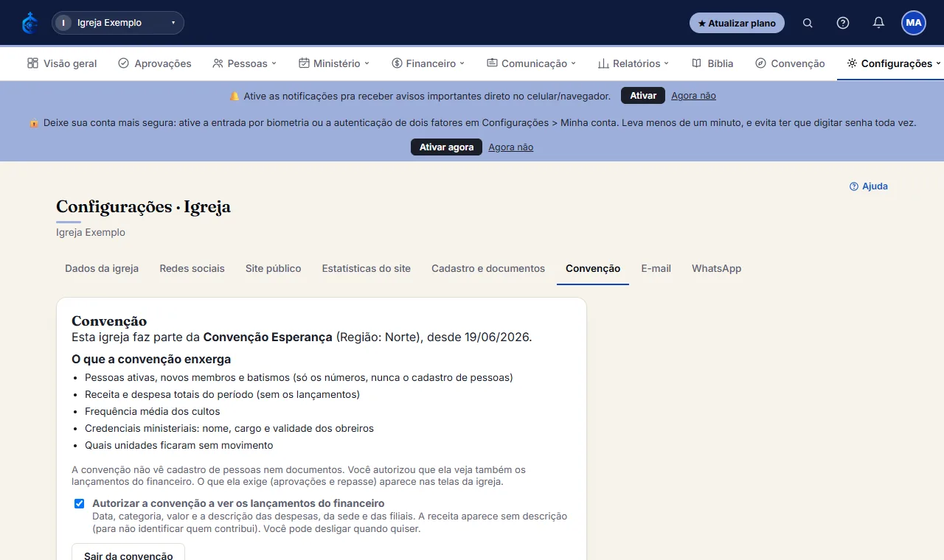Switch to Dados da igreja tab
This screenshot has width=944, height=560.
pyautogui.click(x=102, y=268)
